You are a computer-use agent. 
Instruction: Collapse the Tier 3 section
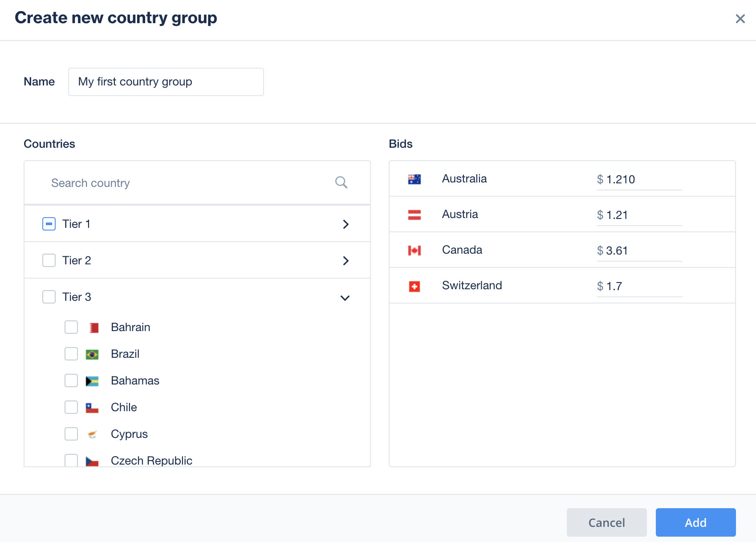(345, 298)
